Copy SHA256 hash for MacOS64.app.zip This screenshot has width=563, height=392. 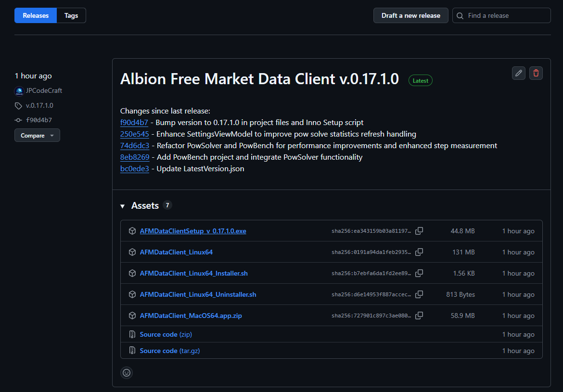[x=419, y=316]
